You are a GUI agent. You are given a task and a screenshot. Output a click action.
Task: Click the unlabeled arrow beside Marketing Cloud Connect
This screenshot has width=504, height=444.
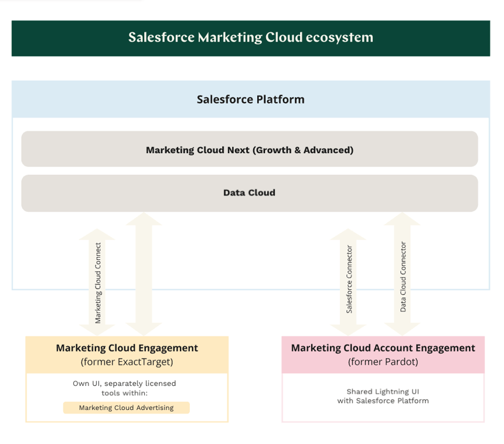point(144,274)
